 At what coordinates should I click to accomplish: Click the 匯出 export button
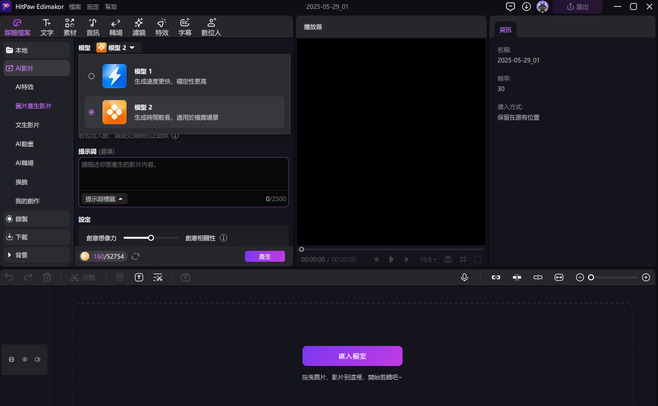(577, 7)
